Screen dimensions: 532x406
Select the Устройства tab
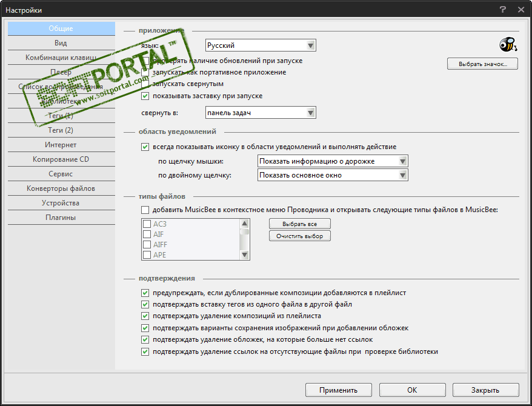coord(61,203)
